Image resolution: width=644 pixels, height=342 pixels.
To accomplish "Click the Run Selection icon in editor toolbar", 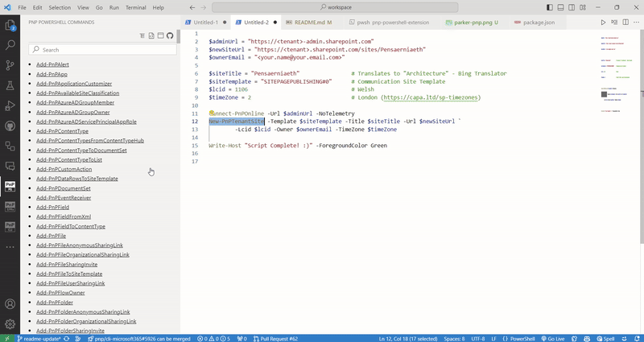I will 614,23.
